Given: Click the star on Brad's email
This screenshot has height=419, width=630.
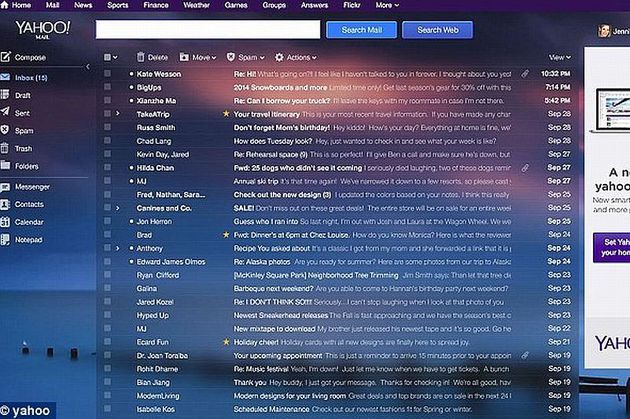Looking at the screenshot, I should [226, 234].
